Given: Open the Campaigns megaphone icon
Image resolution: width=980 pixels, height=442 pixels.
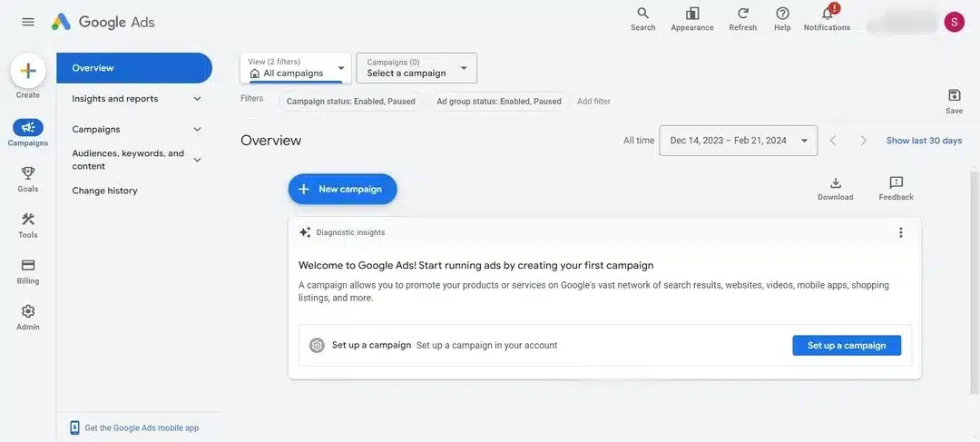Looking at the screenshot, I should (x=28, y=128).
